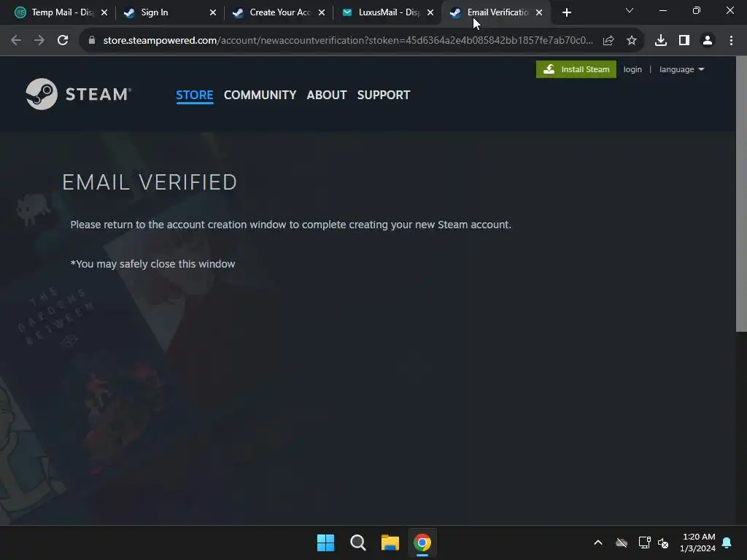The height and width of the screenshot is (560, 747).
Task: Click the EMAIL VERIFIED heading
Action: (150, 182)
